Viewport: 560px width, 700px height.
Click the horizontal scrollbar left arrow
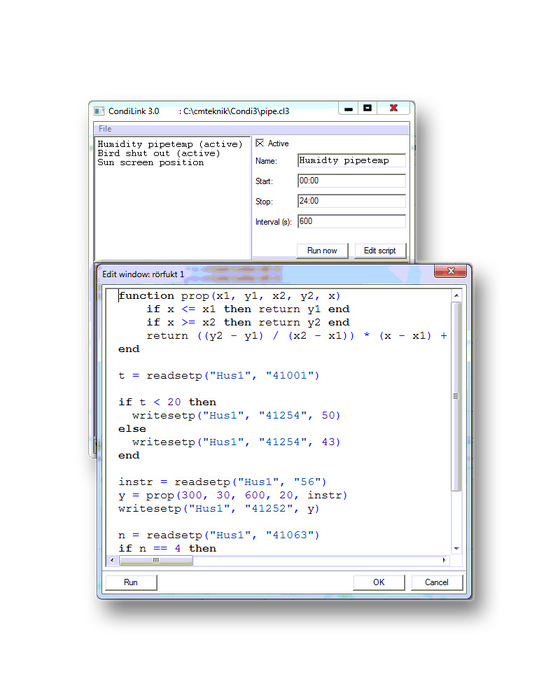click(112, 560)
